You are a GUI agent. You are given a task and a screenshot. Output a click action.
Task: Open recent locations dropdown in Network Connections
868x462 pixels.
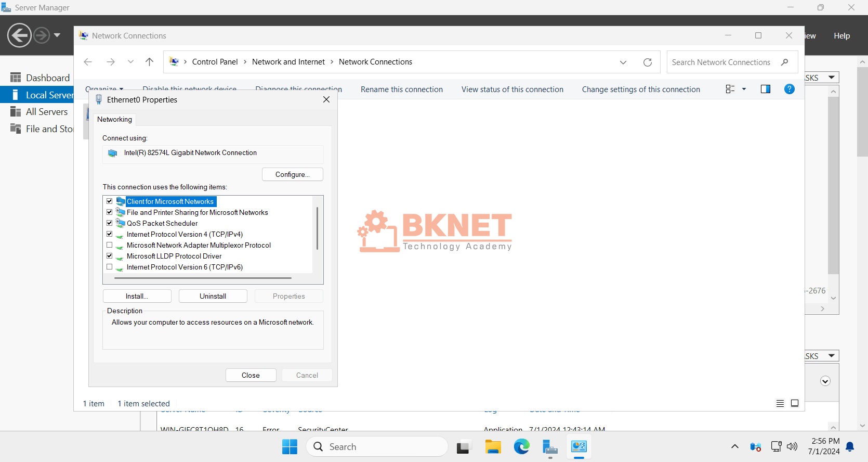[x=130, y=62]
